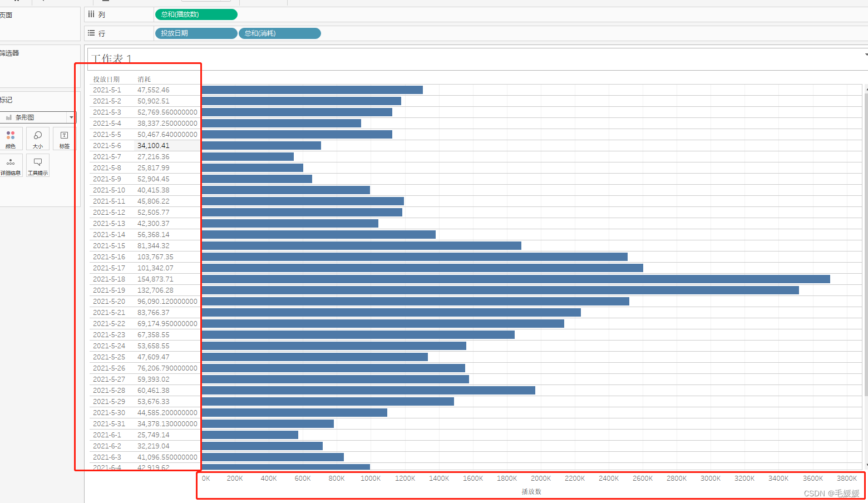Select the 2021-5-28 date label
Screen dimensions: 868x503
click(109, 390)
